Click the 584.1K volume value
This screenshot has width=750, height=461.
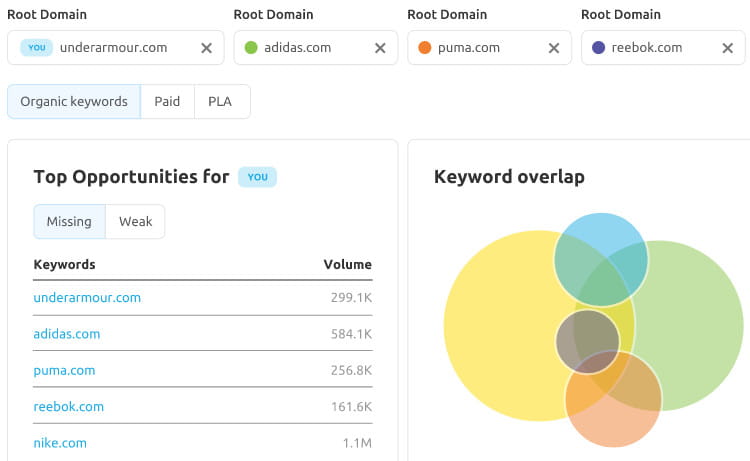click(x=351, y=334)
